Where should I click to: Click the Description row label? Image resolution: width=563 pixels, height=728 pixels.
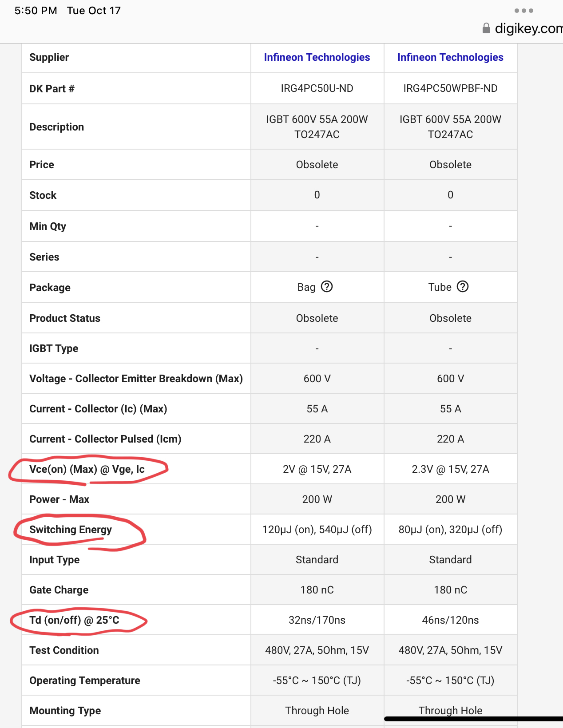(57, 127)
